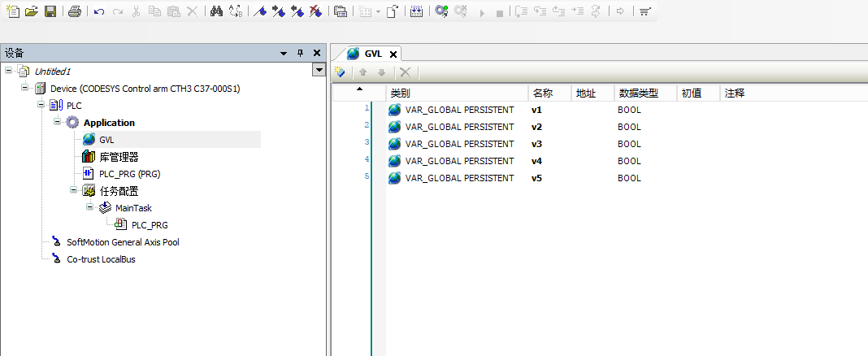Click the delete X in GVL editor toolbar
The width and height of the screenshot is (868, 356).
point(406,72)
